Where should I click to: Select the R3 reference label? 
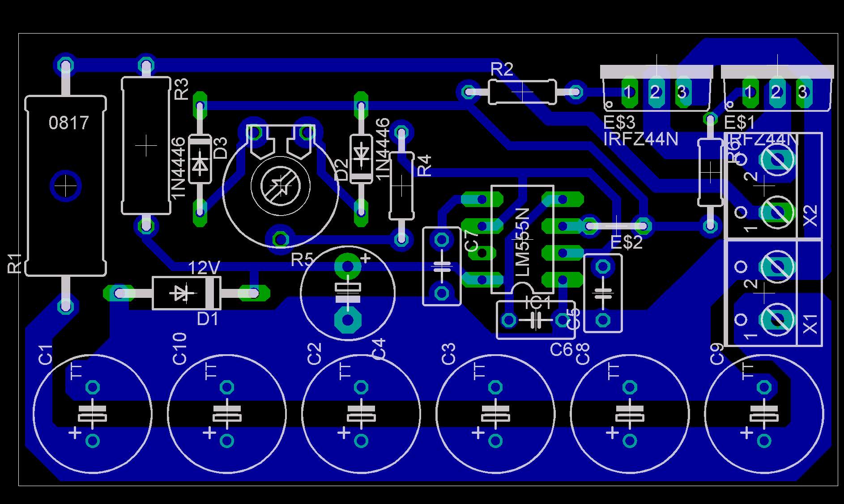point(181,89)
